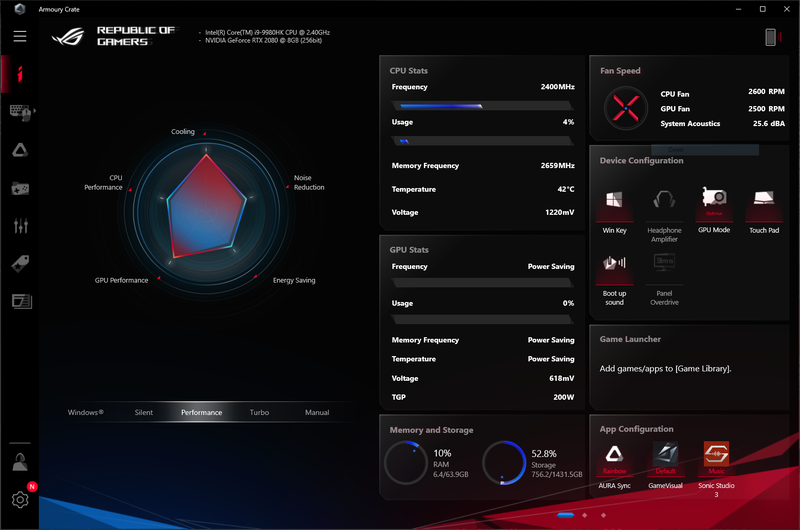Viewport: 800px width, 530px height.
Task: Open AURA Sync sidebar icon
Action: point(20,150)
